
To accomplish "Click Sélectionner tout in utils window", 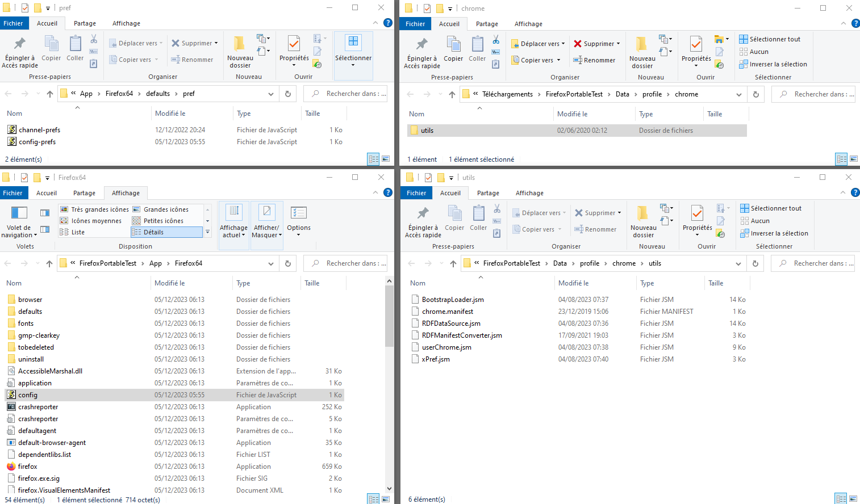I will point(771,208).
